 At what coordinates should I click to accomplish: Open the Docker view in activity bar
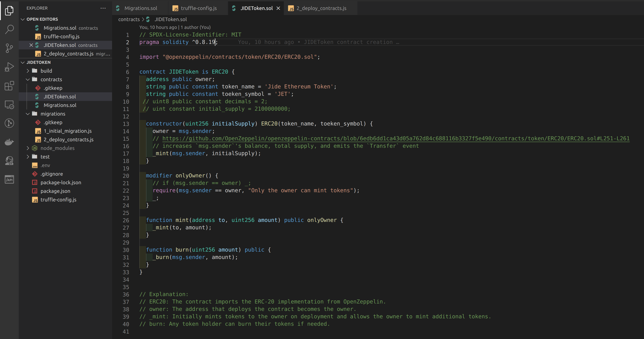tap(9, 142)
